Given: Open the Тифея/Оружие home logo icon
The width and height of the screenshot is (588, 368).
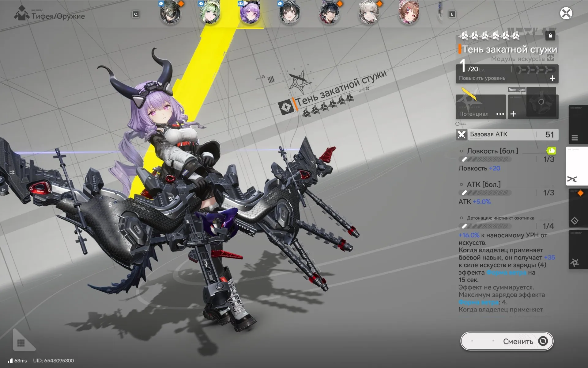Looking at the screenshot, I should click(x=22, y=13).
